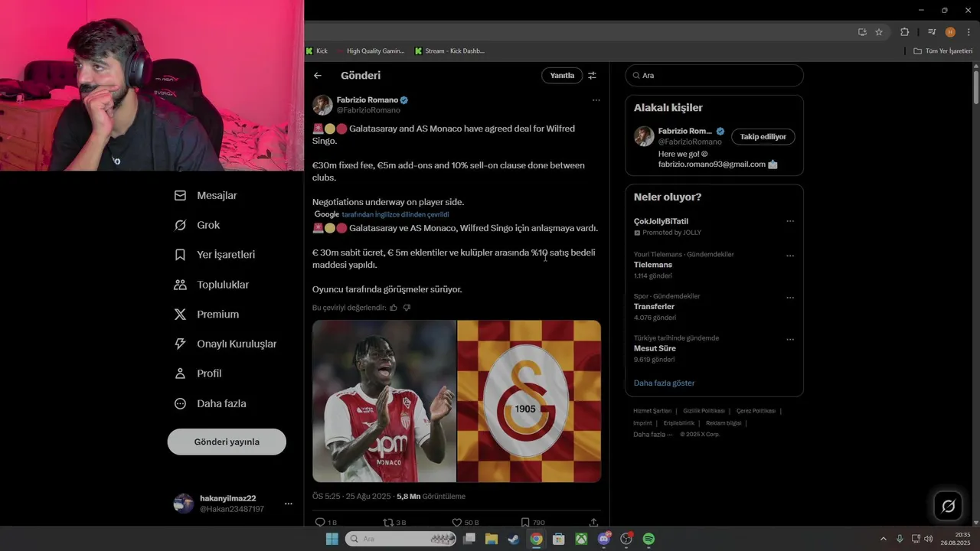Image resolution: width=980 pixels, height=551 pixels.
Task: Open Chrome profile avatar
Action: pyautogui.click(x=950, y=32)
